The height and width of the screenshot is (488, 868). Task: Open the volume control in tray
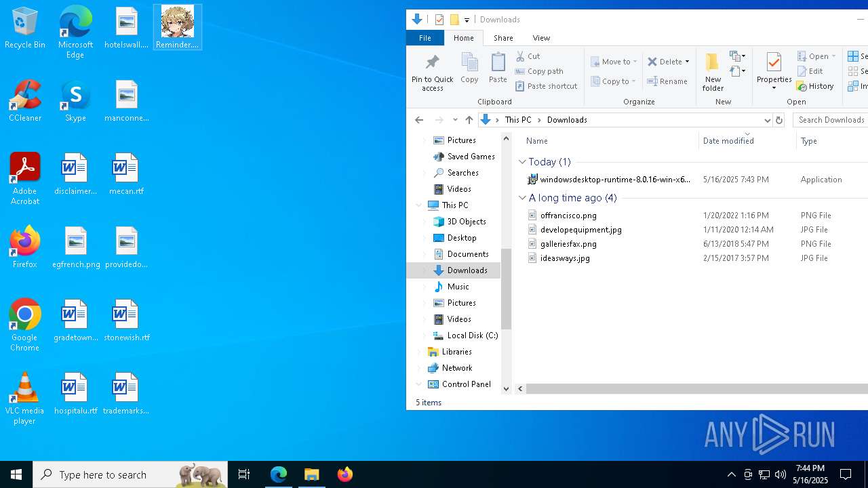(781, 474)
